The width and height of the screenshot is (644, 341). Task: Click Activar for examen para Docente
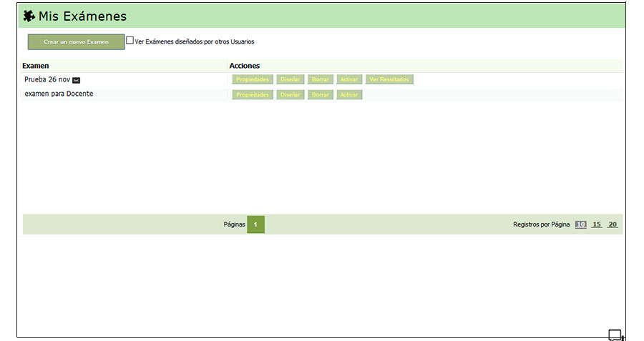pyautogui.click(x=349, y=95)
